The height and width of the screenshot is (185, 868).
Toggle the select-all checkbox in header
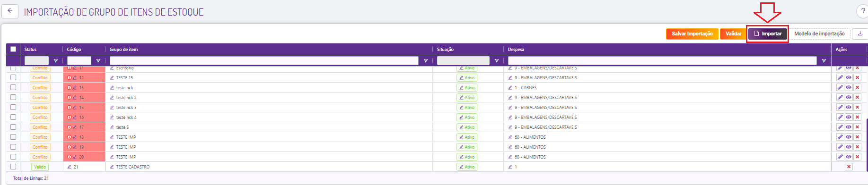(13, 49)
